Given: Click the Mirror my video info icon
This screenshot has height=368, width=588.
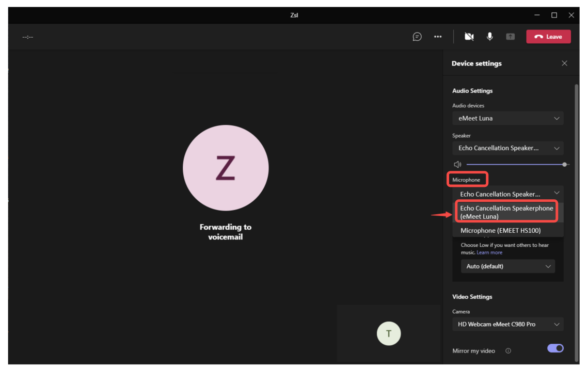Looking at the screenshot, I should tap(508, 351).
